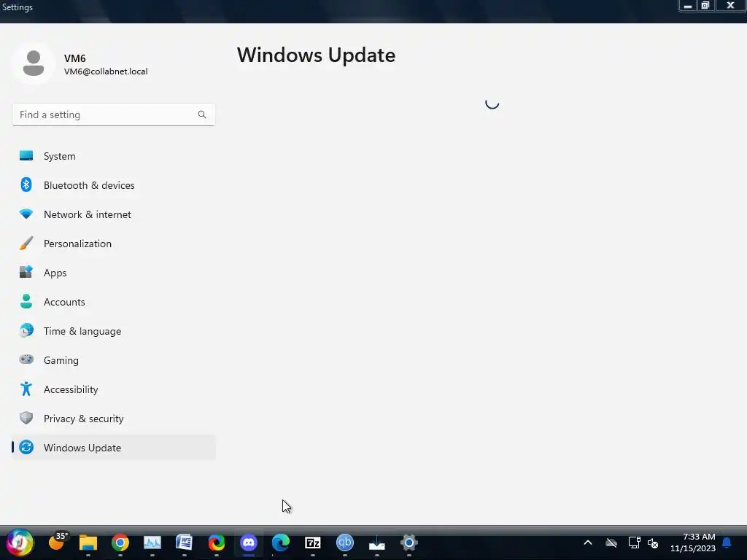Open the System settings category
This screenshot has width=747, height=560.
point(113,156)
